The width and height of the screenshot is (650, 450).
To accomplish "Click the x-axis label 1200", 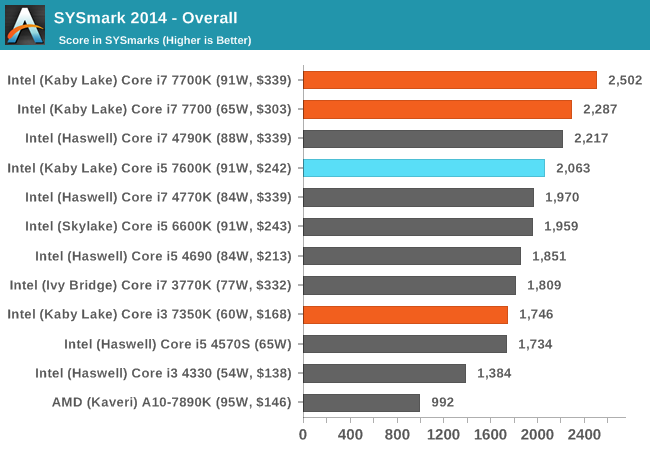I will click(444, 435).
